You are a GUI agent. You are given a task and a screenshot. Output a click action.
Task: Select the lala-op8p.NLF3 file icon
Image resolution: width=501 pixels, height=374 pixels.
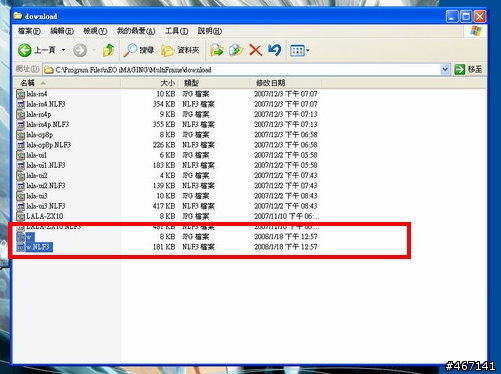(21, 145)
